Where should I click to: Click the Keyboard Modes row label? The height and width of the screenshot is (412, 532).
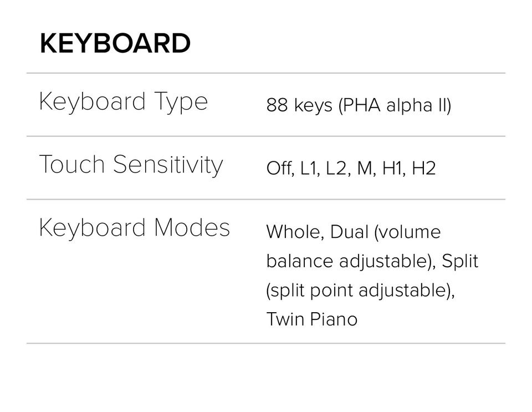click(x=134, y=228)
